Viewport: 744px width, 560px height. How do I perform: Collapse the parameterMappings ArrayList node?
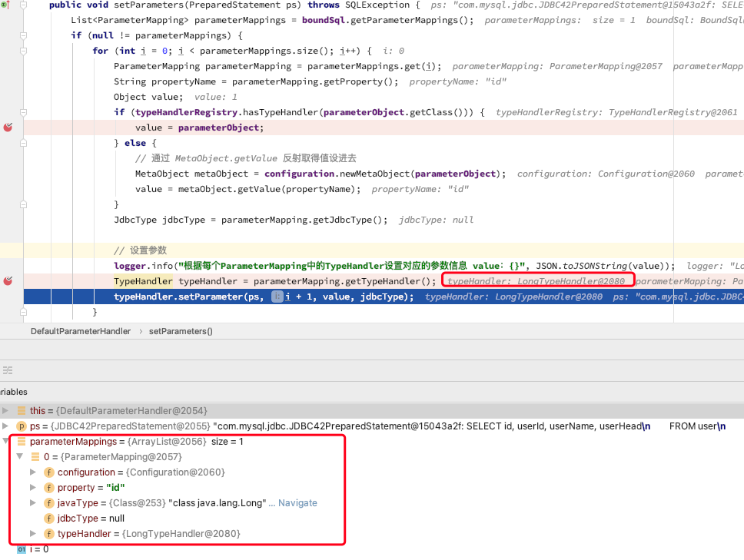coord(6,442)
